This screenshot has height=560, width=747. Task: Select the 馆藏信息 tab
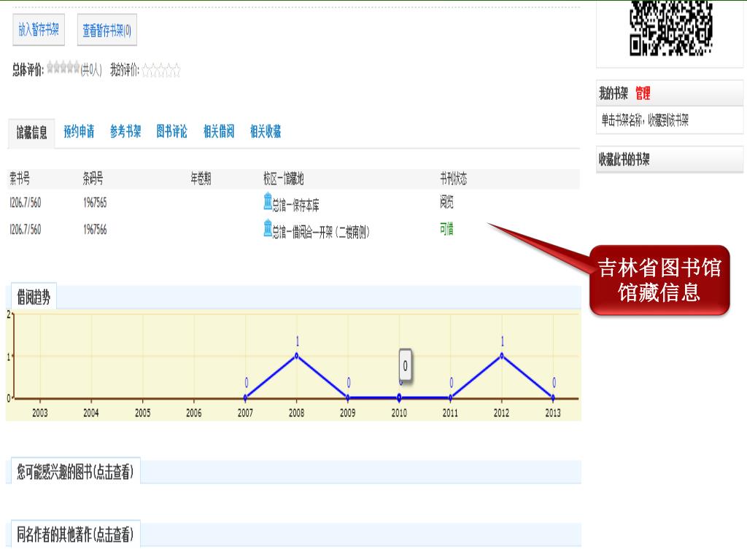31,133
